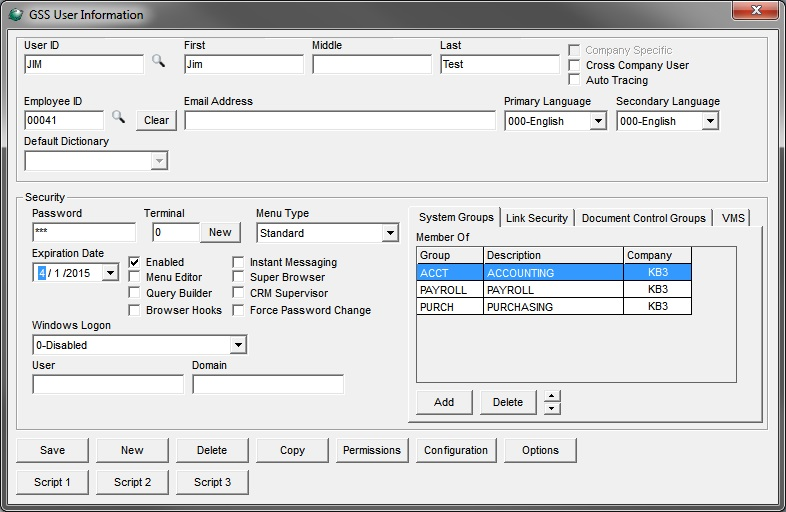Select the System Groups tab
786x512 pixels.
pos(456,217)
